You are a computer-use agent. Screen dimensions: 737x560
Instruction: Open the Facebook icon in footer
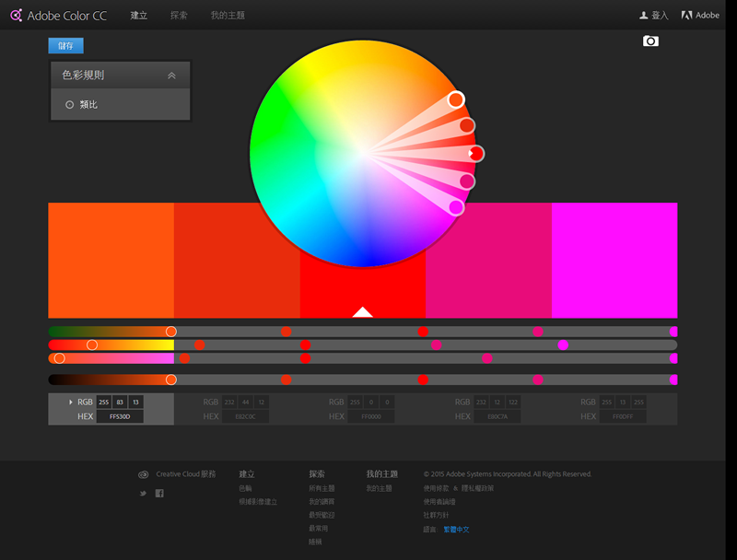click(x=159, y=494)
